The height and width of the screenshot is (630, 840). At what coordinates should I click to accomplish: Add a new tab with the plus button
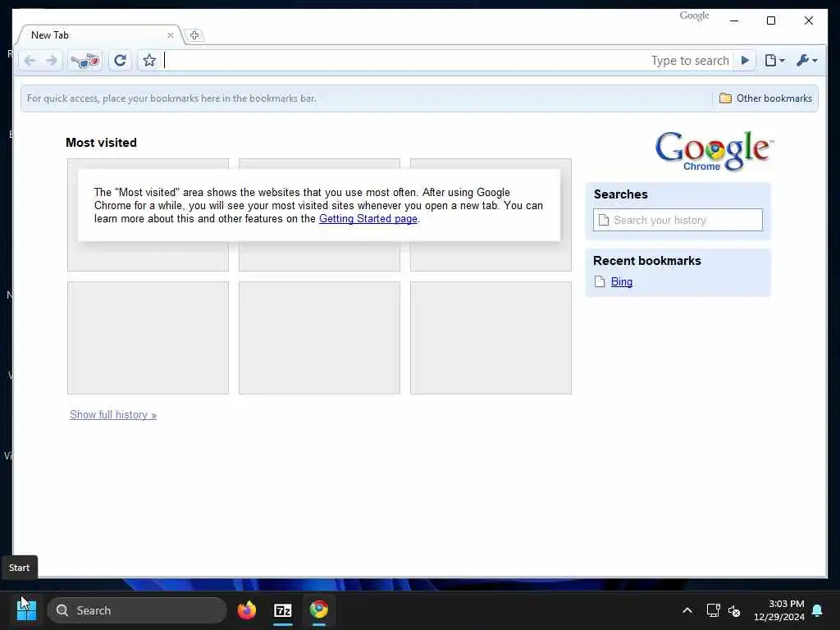click(x=194, y=35)
